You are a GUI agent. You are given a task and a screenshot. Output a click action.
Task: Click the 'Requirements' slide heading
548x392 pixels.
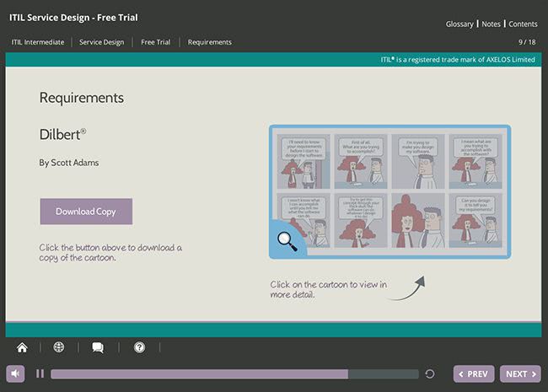(82, 98)
